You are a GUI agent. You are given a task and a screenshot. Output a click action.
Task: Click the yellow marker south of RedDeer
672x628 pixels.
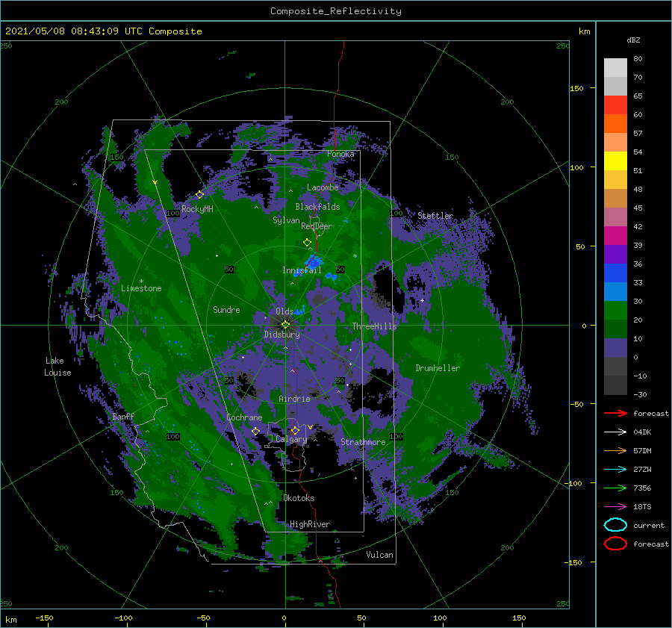point(307,243)
